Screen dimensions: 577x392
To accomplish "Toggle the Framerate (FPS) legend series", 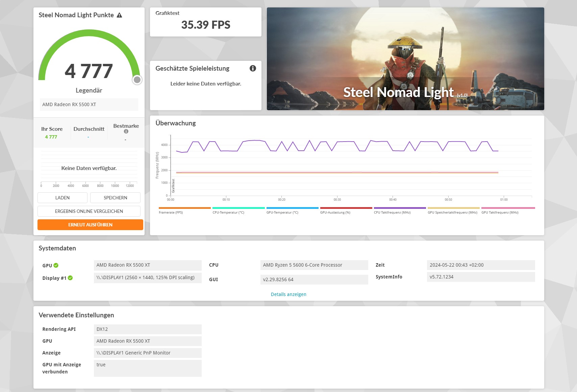I will (x=184, y=210).
